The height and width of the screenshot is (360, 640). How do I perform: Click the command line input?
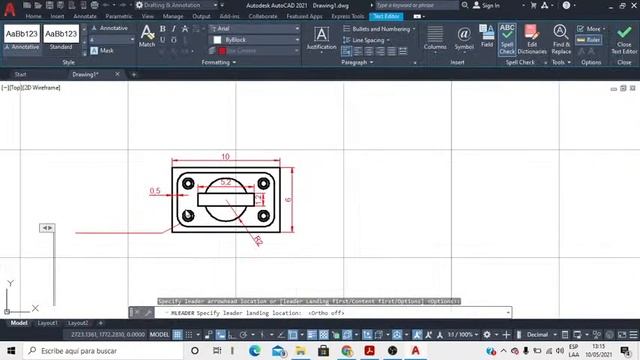[333, 313]
